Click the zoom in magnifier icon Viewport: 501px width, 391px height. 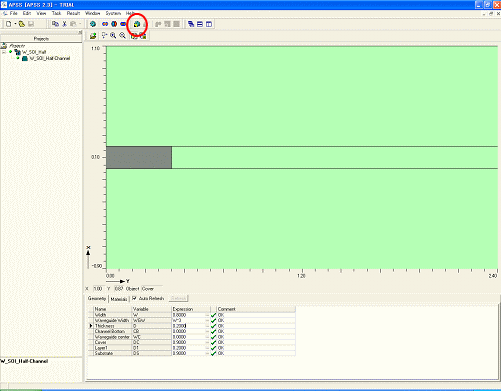tap(113, 35)
